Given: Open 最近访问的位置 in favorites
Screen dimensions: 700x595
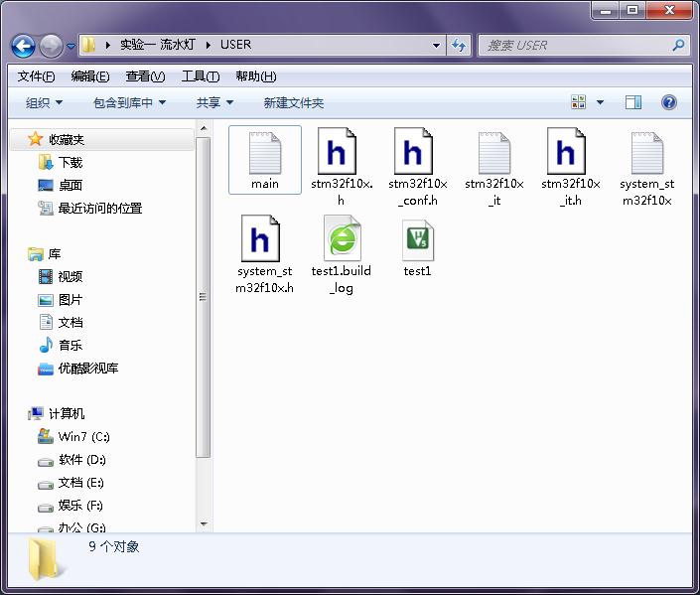Looking at the screenshot, I should pyautogui.click(x=100, y=209).
